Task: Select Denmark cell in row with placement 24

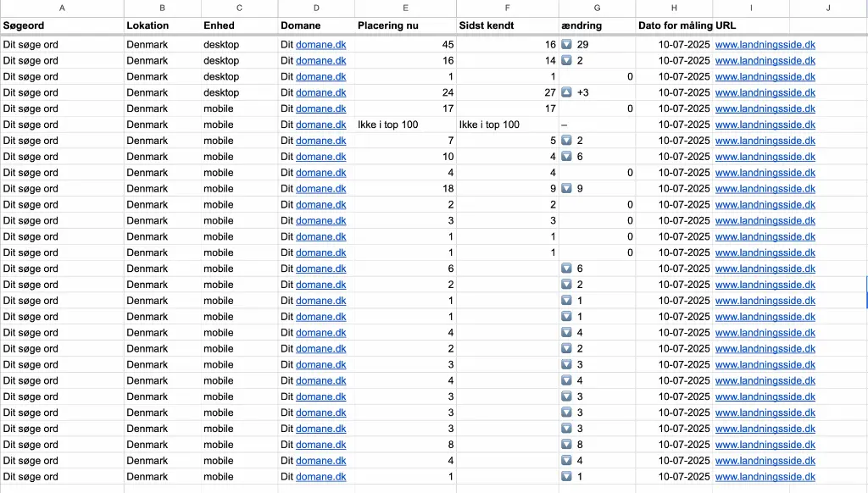Action: (162, 92)
